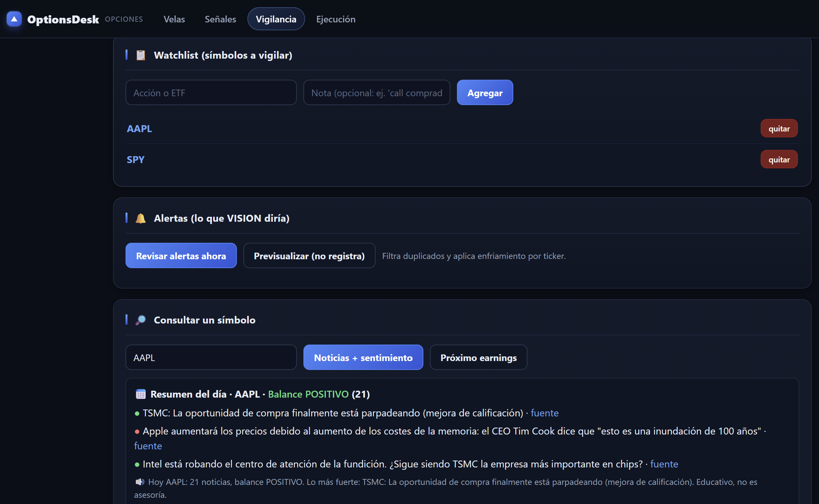Select the Vigilancia tab
This screenshot has width=819, height=504.
pos(276,19)
